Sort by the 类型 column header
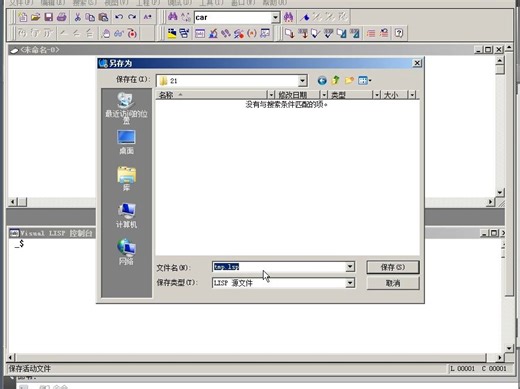The image size is (520, 389). coord(351,95)
